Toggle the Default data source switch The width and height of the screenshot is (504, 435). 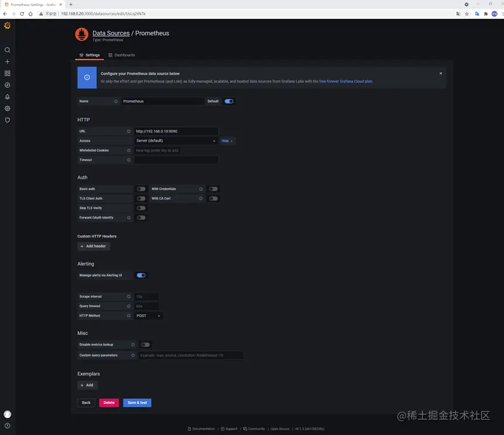point(229,101)
